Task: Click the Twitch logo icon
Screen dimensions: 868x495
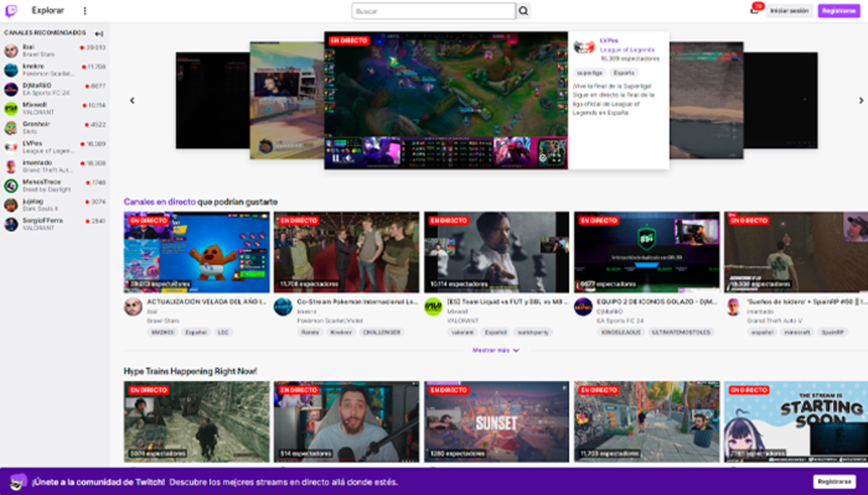Action: click(10, 10)
